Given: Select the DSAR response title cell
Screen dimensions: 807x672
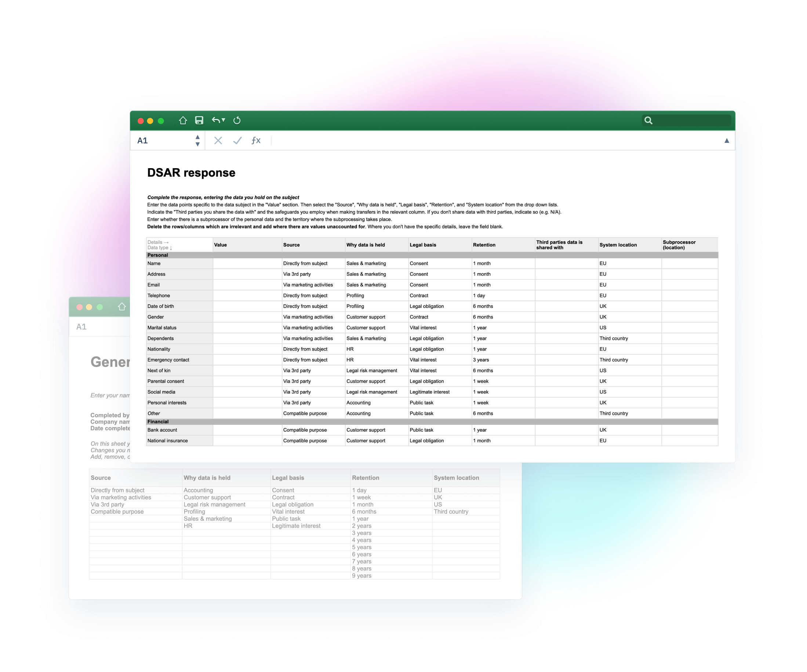Looking at the screenshot, I should tap(191, 173).
